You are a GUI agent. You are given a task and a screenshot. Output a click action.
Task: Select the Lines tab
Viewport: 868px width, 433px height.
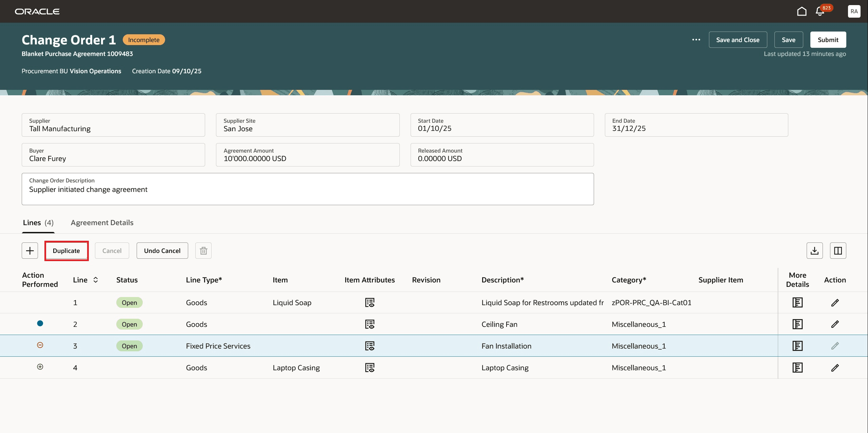click(x=32, y=223)
